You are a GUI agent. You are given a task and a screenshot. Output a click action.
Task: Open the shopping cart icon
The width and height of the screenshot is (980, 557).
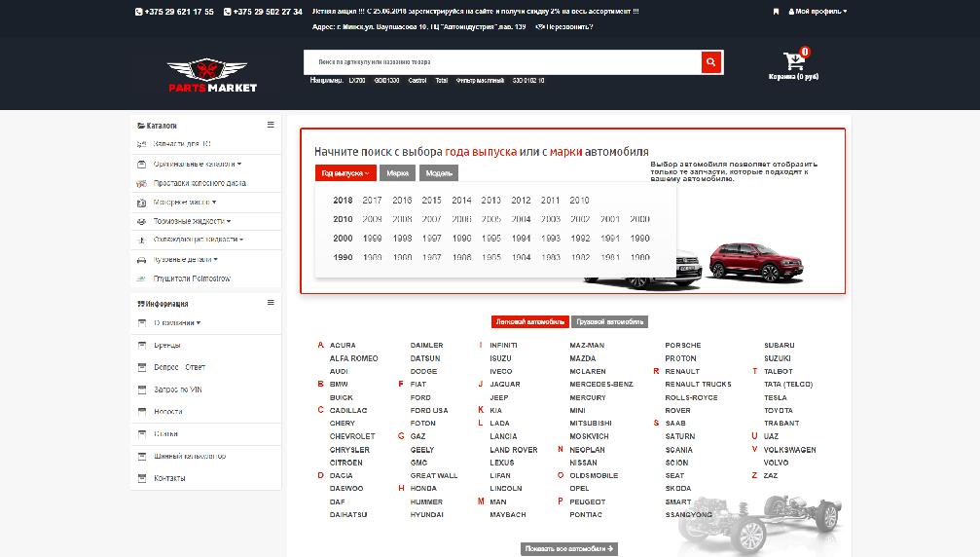tap(794, 60)
